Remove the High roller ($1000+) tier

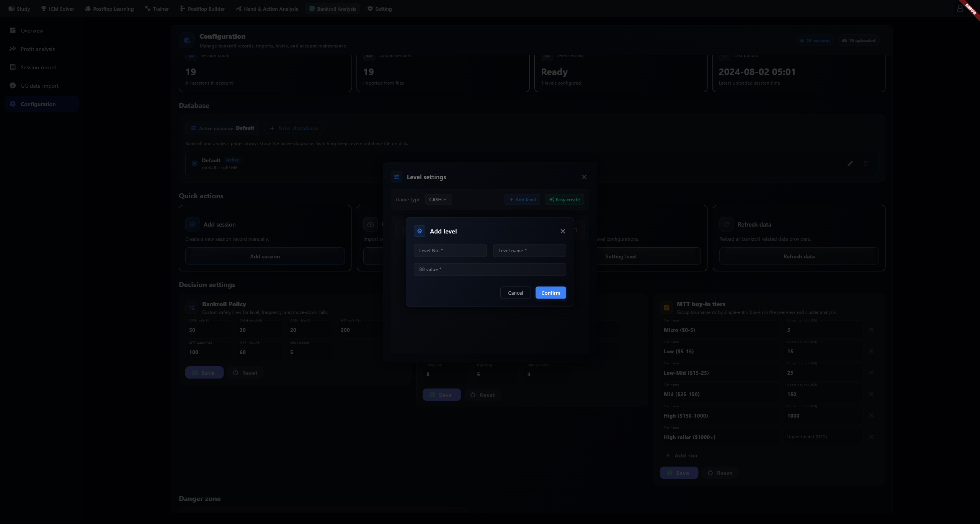coord(871,437)
